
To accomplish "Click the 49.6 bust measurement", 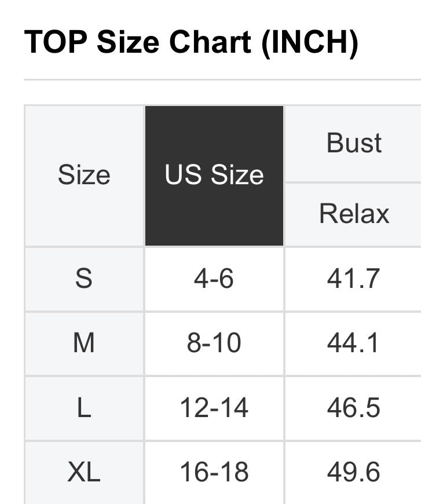I will point(353,472).
